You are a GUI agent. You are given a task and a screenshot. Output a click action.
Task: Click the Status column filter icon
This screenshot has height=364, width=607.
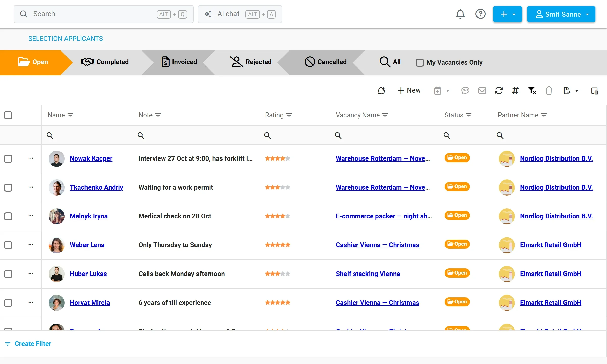click(x=468, y=115)
